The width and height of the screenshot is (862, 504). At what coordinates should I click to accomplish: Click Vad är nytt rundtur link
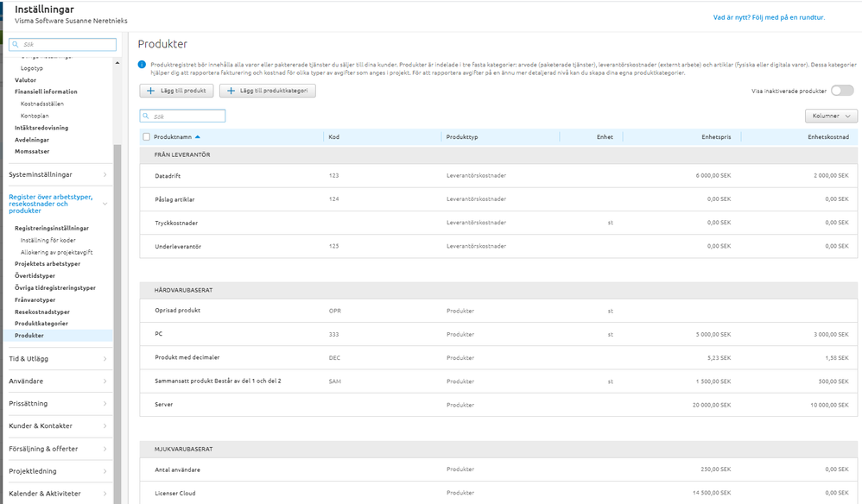pos(769,17)
